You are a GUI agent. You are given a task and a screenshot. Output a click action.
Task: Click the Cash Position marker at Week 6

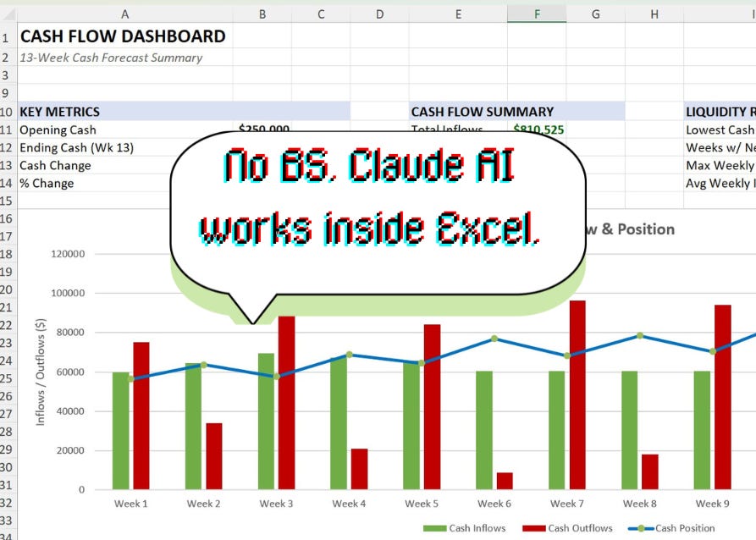[x=494, y=339]
